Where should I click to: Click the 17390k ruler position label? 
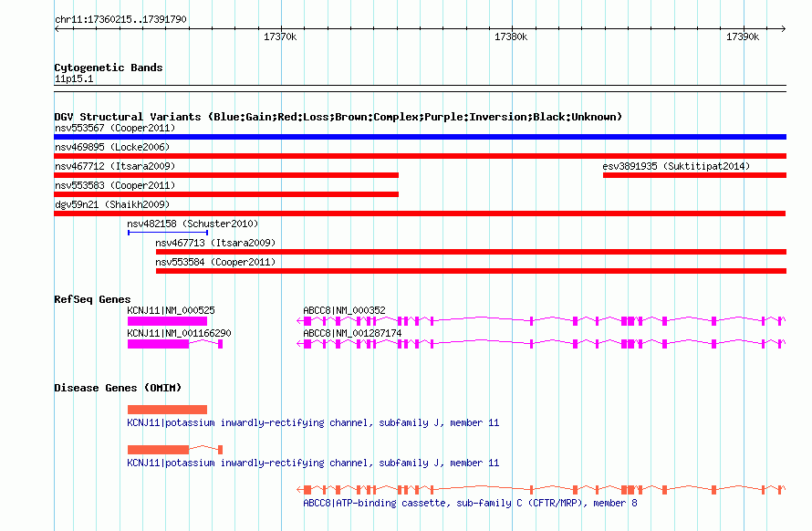point(743,36)
